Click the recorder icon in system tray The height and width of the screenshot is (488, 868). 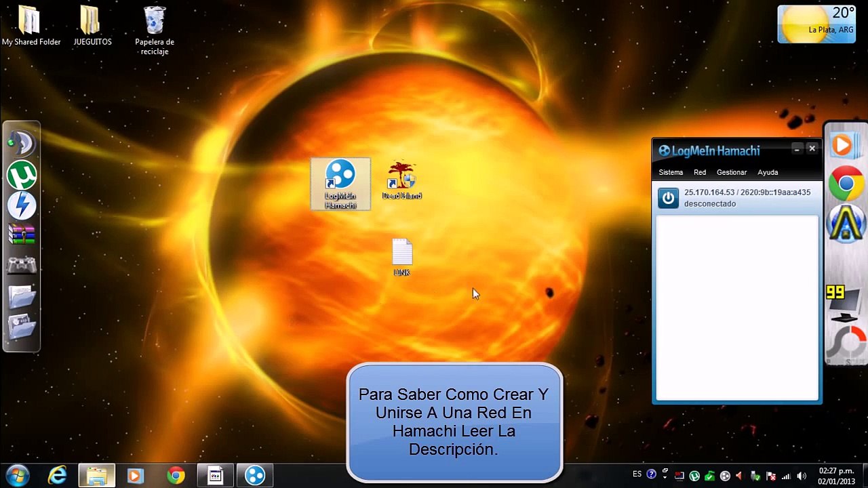tap(679, 476)
